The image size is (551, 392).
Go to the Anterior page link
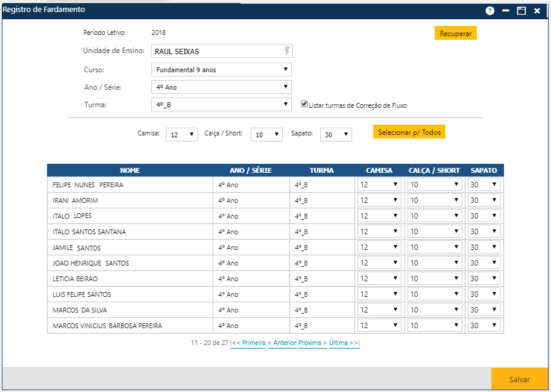point(282,343)
